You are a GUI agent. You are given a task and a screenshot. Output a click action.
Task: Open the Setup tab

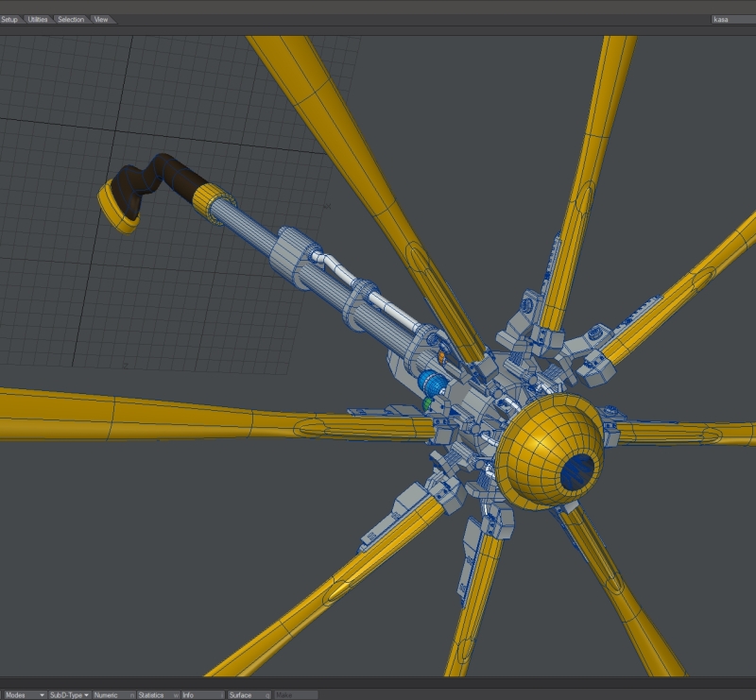tap(10, 19)
